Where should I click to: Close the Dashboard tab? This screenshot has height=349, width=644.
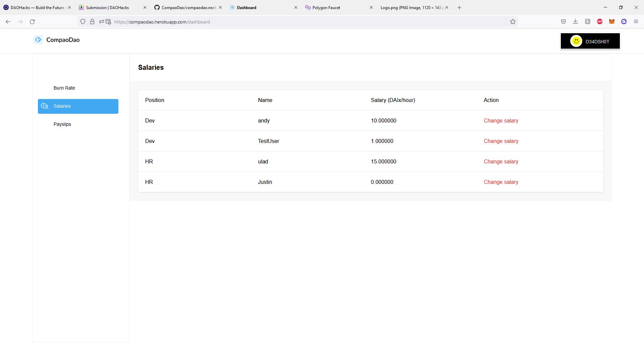point(296,7)
